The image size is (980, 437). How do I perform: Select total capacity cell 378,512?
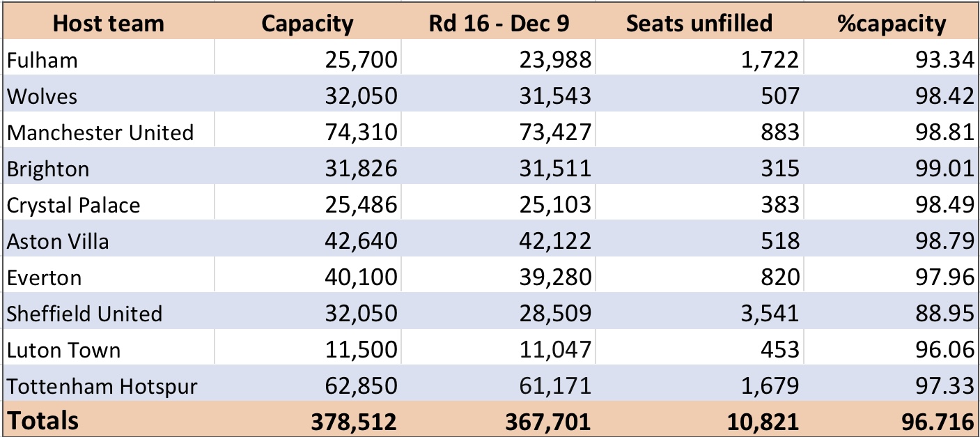tap(307, 420)
